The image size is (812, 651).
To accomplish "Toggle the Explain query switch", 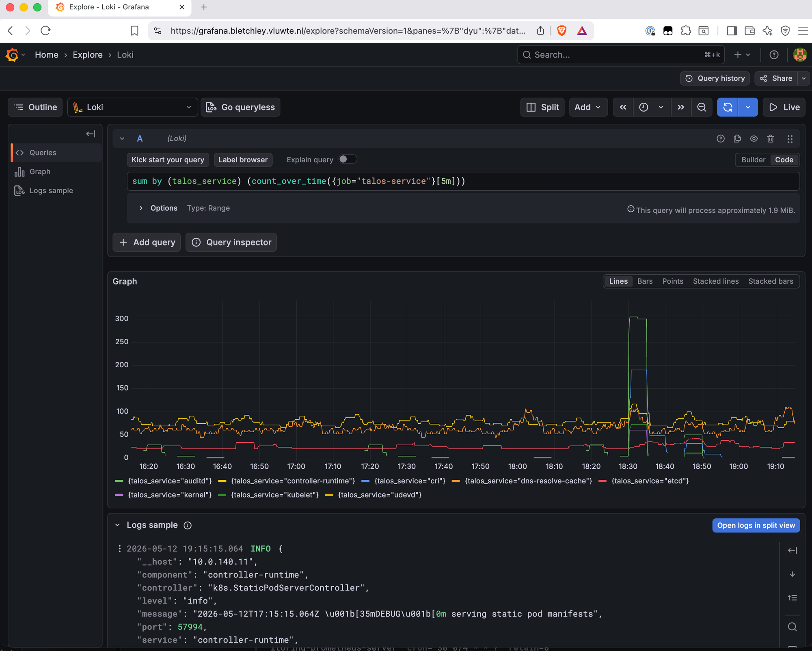I will [348, 160].
